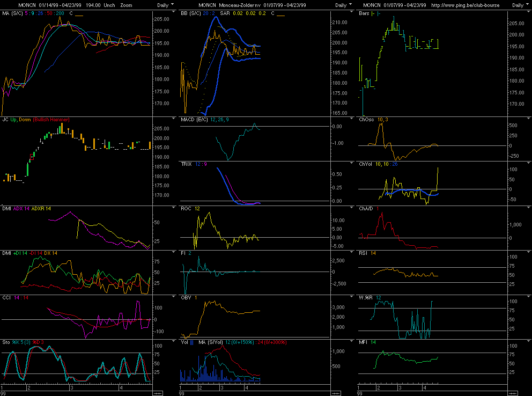Click the yellow-green bar marker in Bars legend
This screenshot has width=532, height=396.
[373, 13]
